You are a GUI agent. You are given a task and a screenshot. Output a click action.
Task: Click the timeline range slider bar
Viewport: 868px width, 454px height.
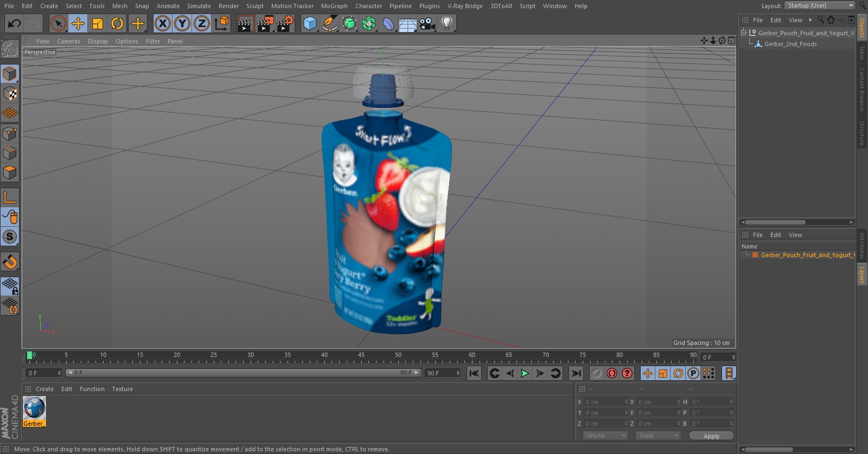243,373
